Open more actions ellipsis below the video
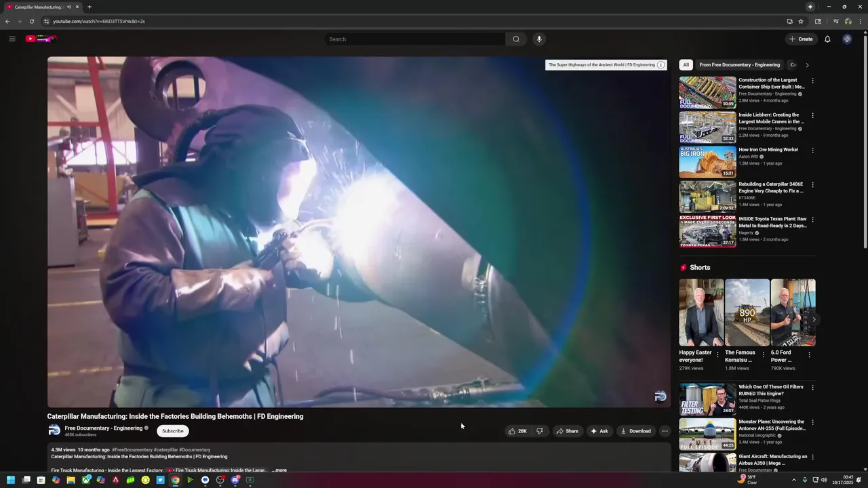868x488 pixels. pos(665,431)
